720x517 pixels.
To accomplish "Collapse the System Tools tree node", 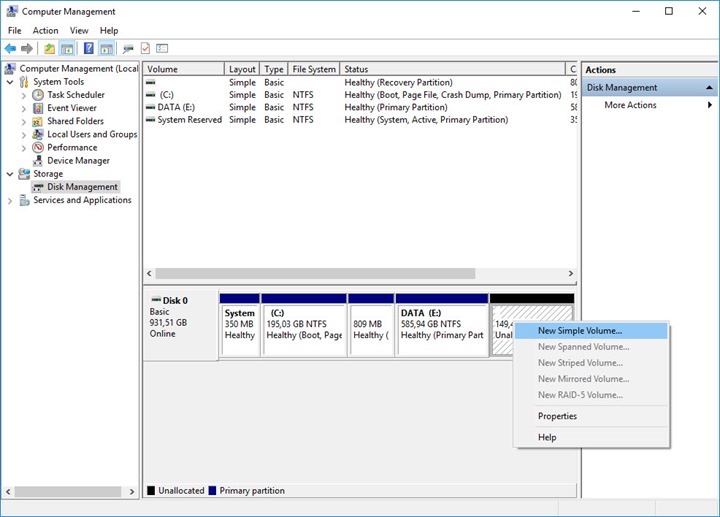I will point(11,82).
